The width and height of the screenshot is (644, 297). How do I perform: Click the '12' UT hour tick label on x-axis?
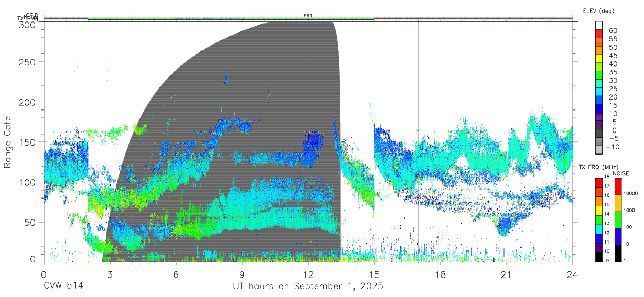click(308, 274)
